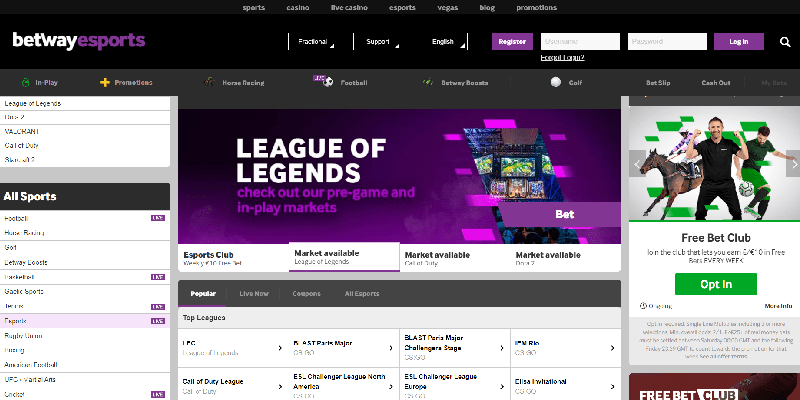Select the Esports Club banner tab
This screenshot has width=800, height=400.
234,258
